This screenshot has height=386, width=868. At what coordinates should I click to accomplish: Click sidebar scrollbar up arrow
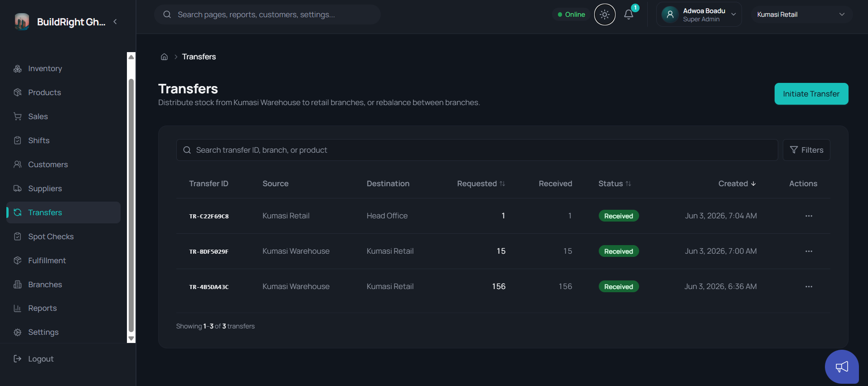(x=131, y=57)
